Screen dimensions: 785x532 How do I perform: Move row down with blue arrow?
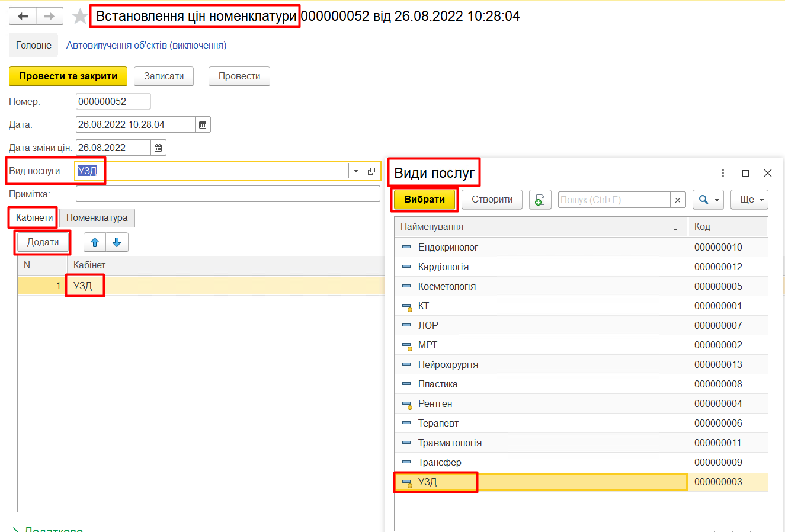tap(117, 242)
